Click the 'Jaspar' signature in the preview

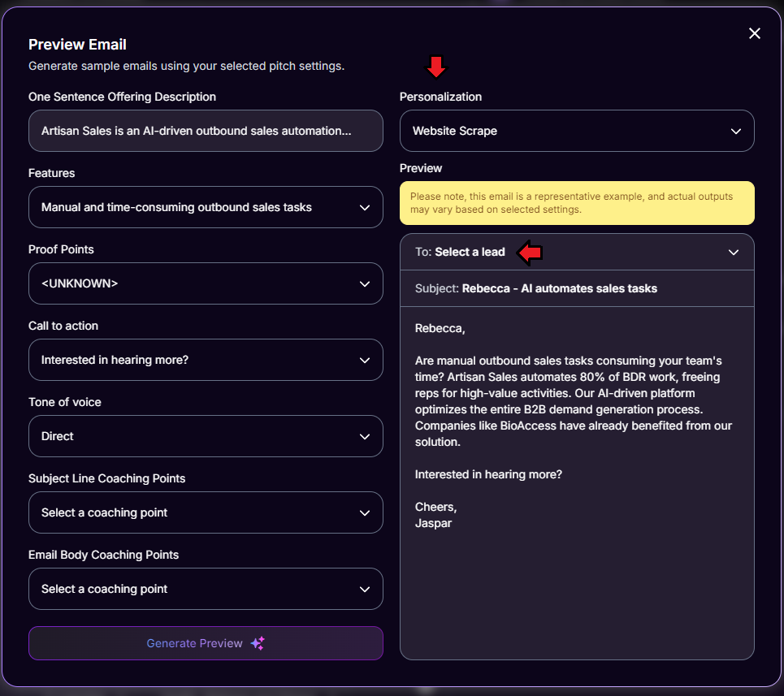click(433, 523)
